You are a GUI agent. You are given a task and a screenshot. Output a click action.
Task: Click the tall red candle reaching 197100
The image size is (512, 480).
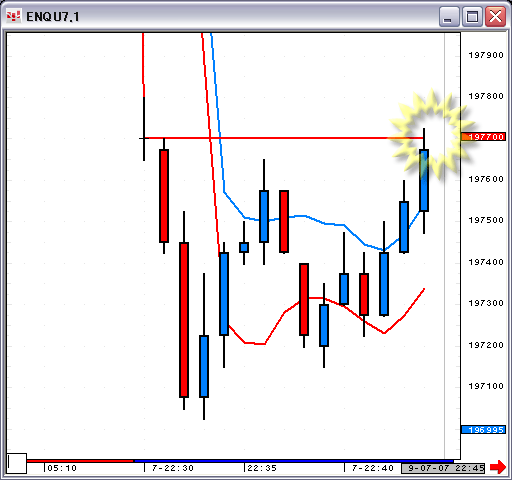pos(184,320)
